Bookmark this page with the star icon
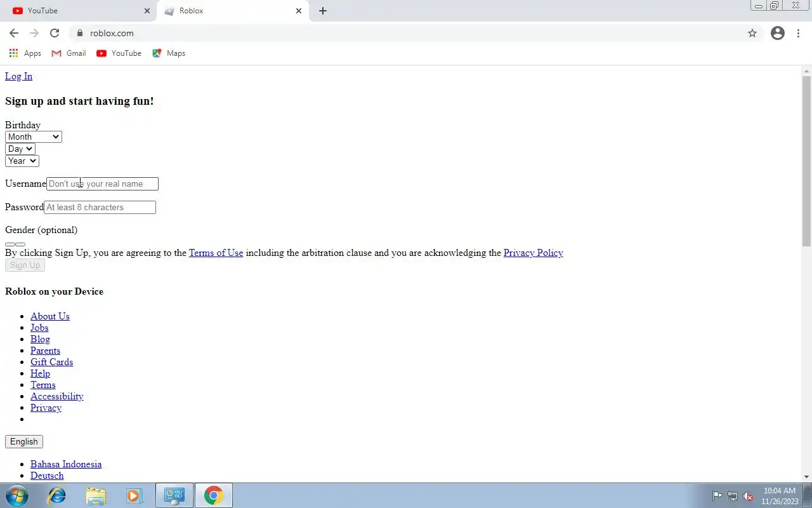This screenshot has width=812, height=508. tap(752, 33)
